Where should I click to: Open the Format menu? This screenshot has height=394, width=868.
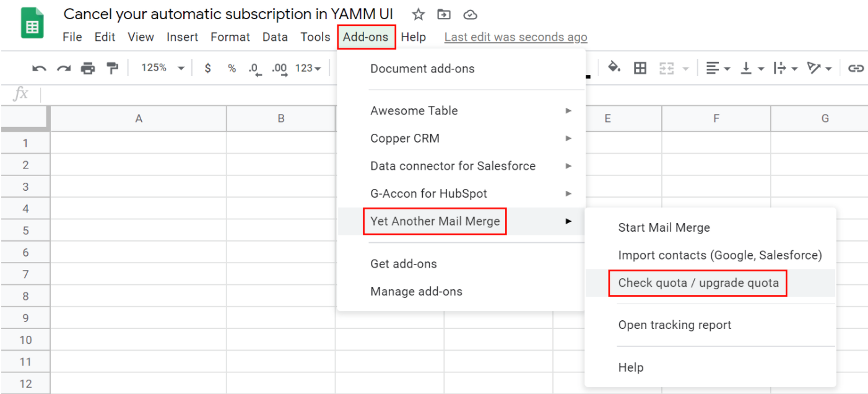point(230,37)
